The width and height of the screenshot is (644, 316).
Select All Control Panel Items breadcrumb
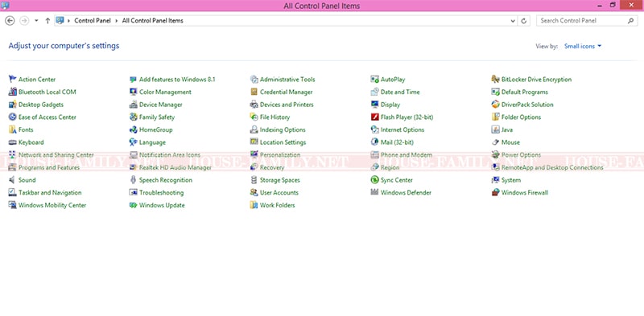pyautogui.click(x=153, y=21)
